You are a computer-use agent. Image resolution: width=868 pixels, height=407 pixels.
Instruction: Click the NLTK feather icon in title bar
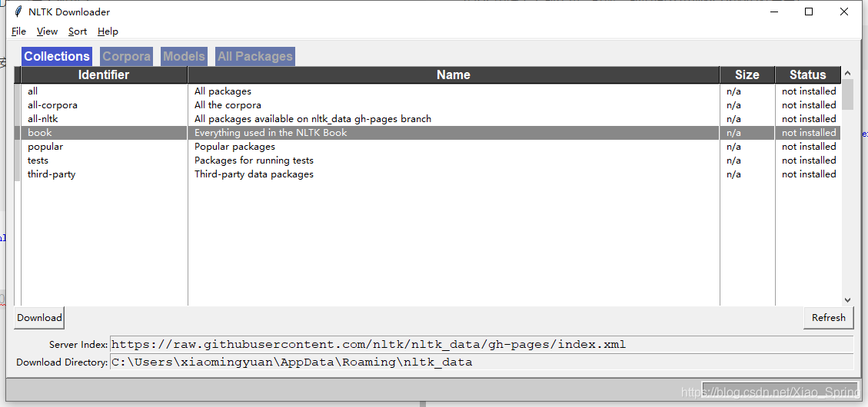click(18, 12)
